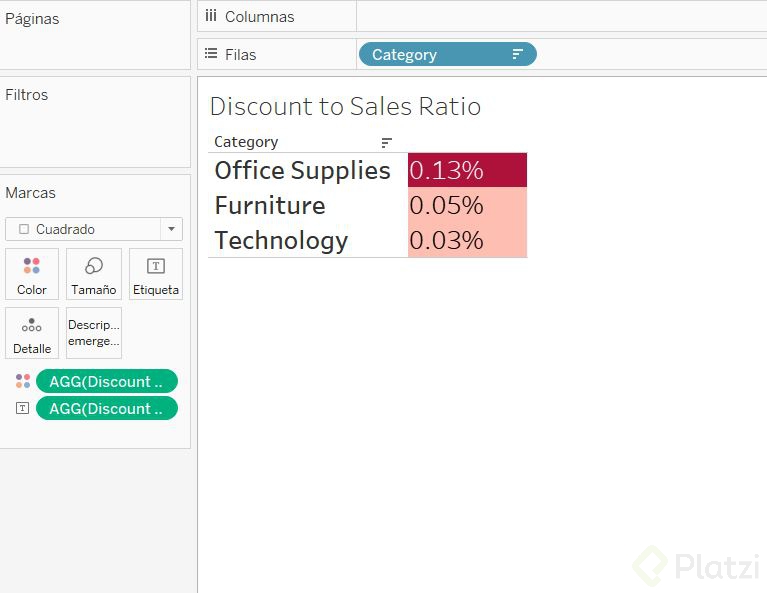
Task: Open the Etiqueta label marks card
Action: (x=156, y=274)
